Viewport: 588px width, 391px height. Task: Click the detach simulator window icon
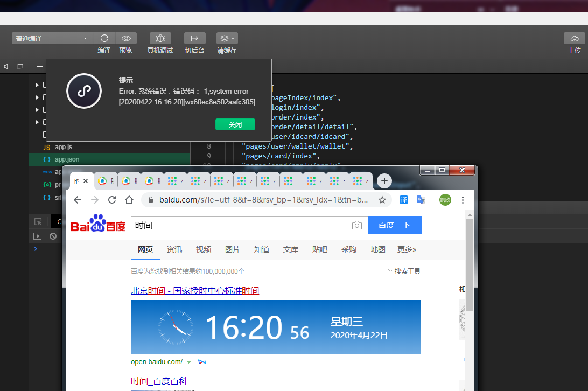click(20, 66)
